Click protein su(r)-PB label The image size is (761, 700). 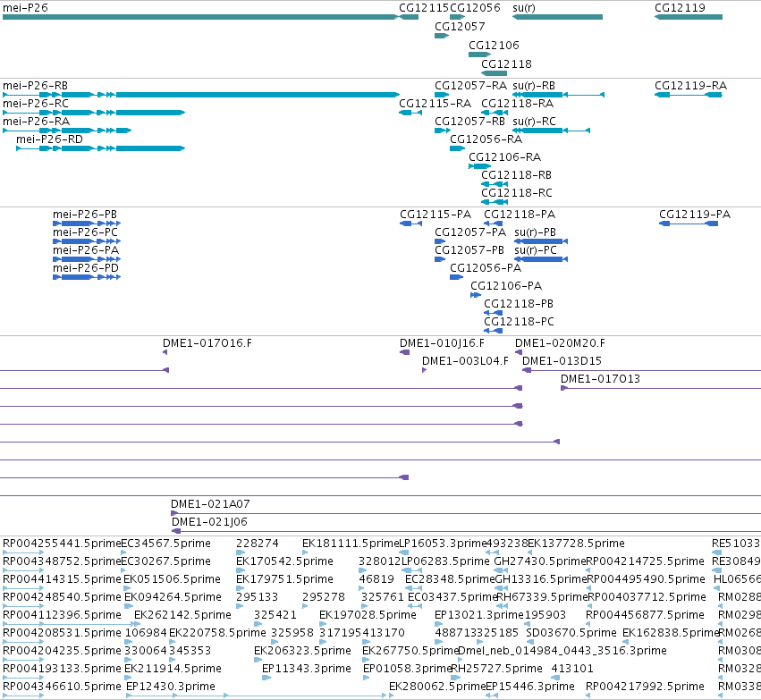536,232
